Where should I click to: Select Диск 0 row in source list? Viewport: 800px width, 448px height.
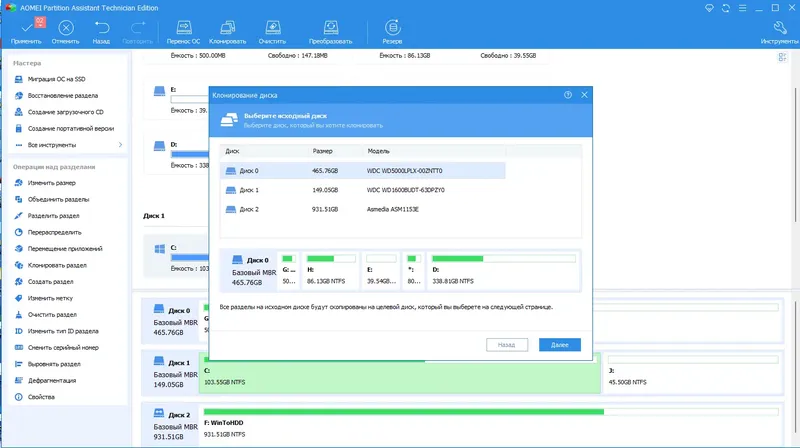point(363,171)
